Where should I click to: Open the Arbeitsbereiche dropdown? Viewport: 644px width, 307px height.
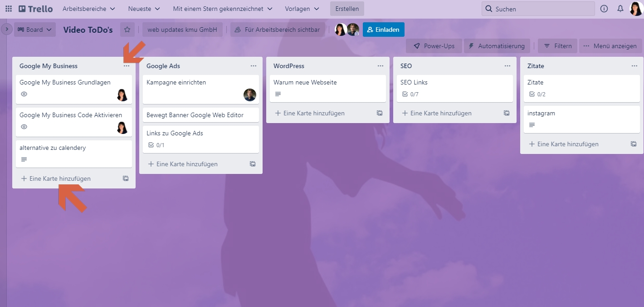(88, 8)
